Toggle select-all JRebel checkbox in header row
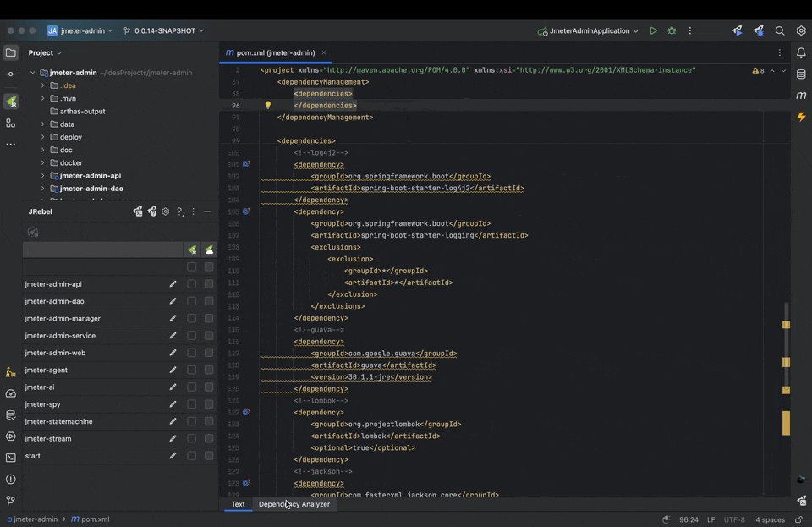The height and width of the screenshot is (527, 812). [192, 266]
